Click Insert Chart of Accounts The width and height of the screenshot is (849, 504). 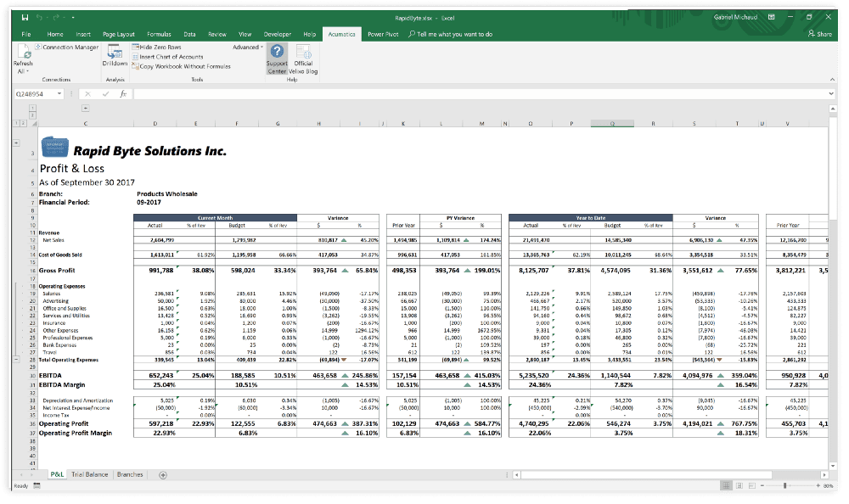(x=168, y=57)
